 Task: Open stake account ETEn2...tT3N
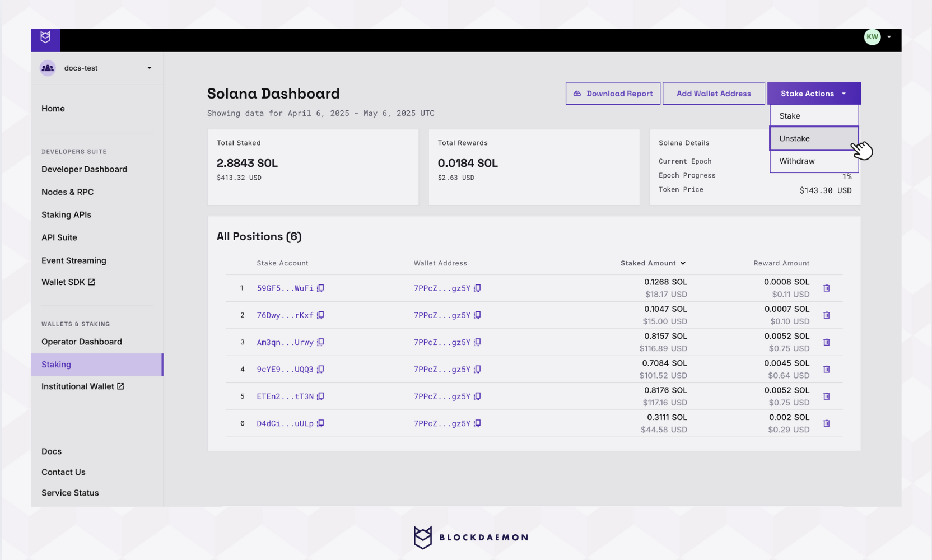285,396
